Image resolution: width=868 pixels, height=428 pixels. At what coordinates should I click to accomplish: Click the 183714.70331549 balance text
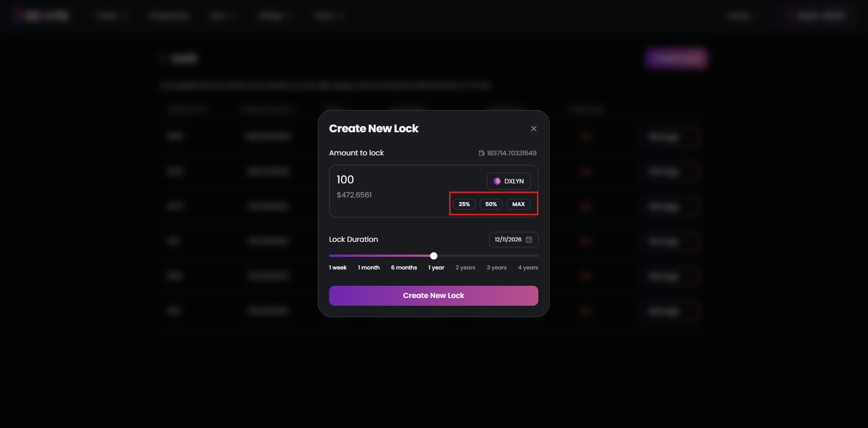[511, 153]
